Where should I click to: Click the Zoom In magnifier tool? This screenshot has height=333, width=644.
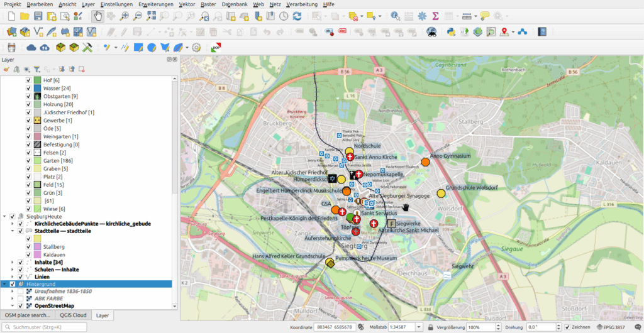pos(125,16)
